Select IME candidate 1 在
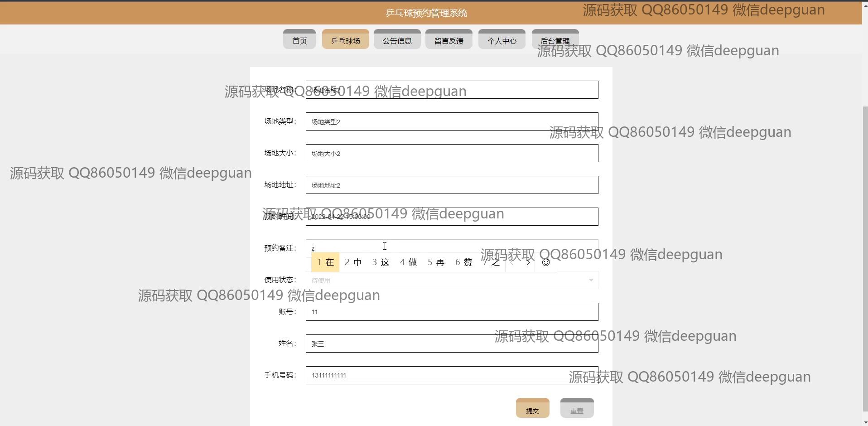Screen dimensions: 868x426 tap(325, 262)
